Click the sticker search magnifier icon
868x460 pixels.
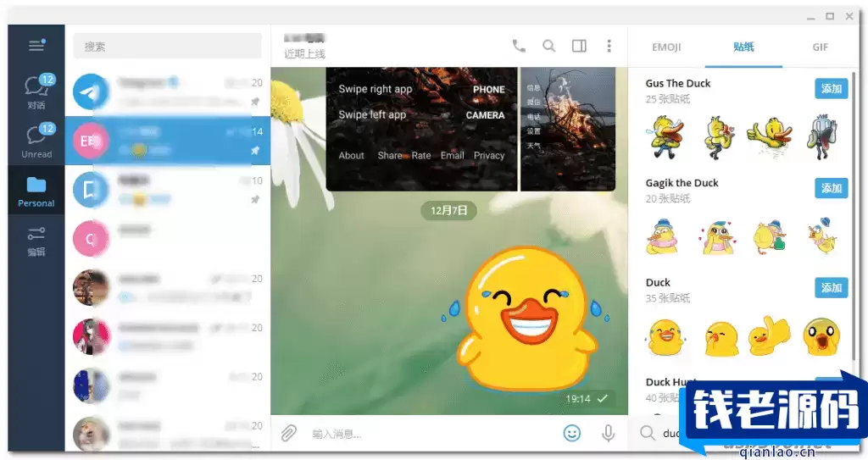(x=647, y=433)
